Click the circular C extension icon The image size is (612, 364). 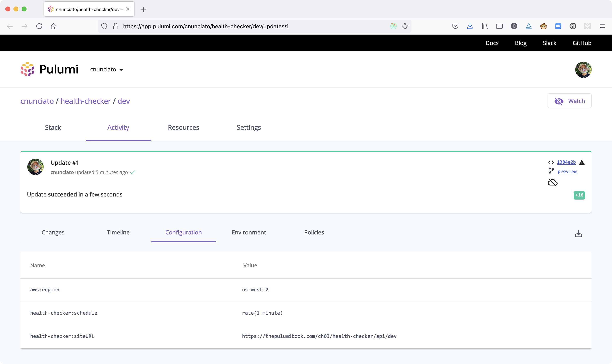click(514, 26)
